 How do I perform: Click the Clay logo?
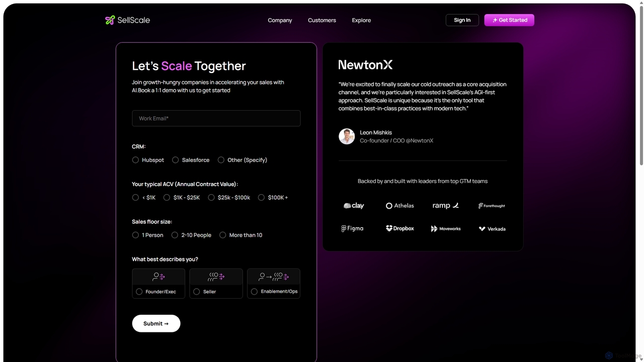354,206
